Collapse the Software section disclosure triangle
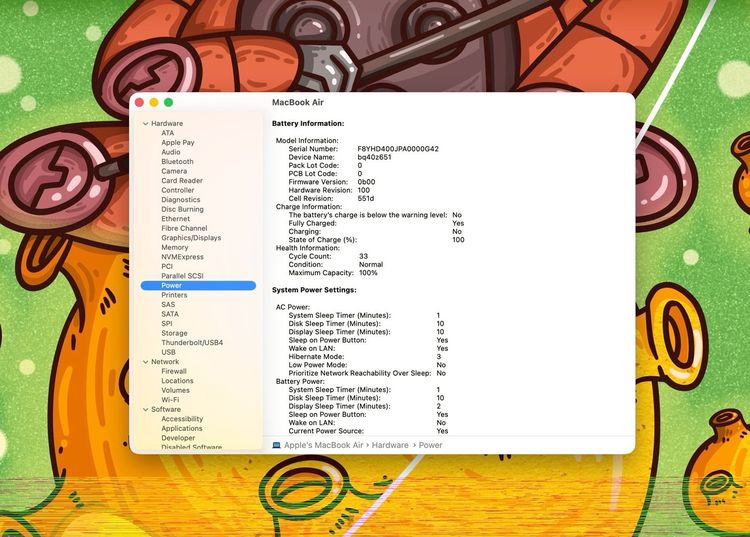The width and height of the screenshot is (750, 537). [x=145, y=410]
